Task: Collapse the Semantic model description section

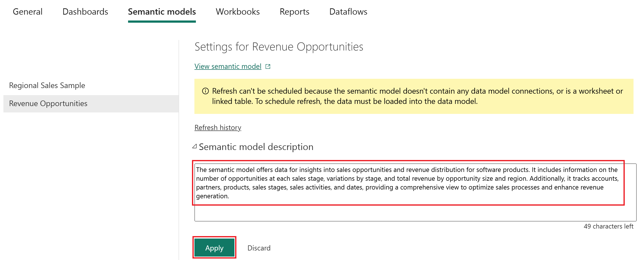Action: [x=194, y=146]
